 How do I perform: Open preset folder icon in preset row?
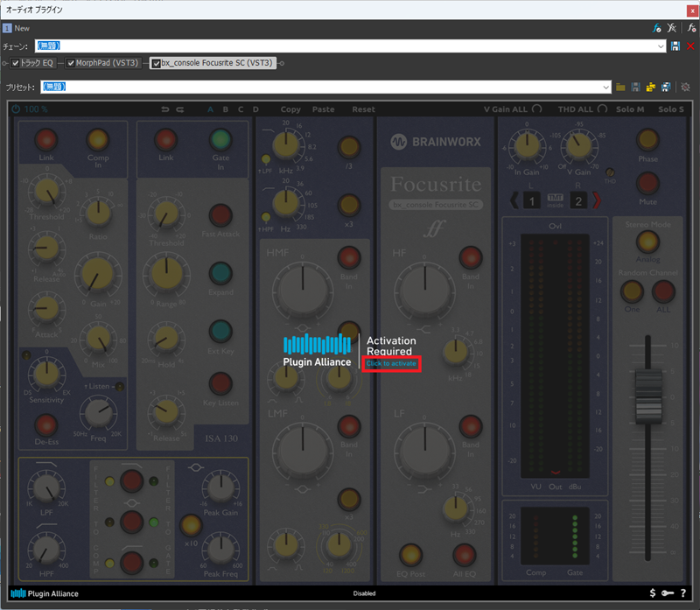click(x=621, y=87)
